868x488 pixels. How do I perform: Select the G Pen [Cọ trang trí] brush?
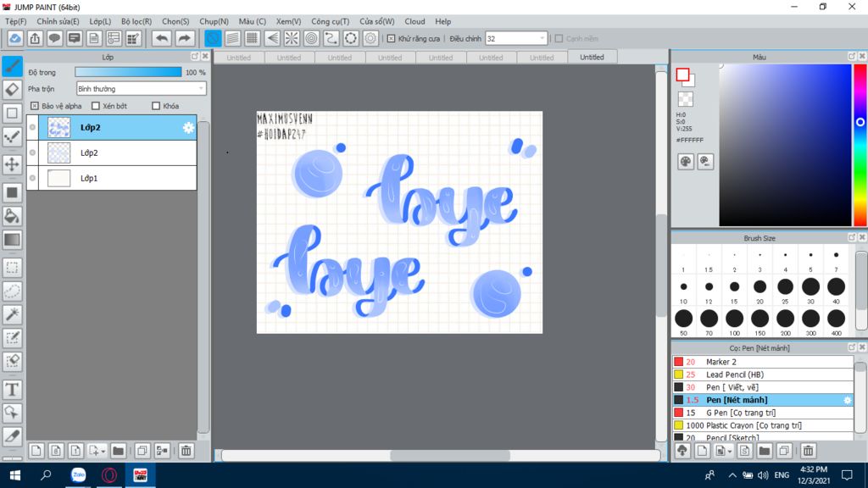pyautogui.click(x=763, y=413)
